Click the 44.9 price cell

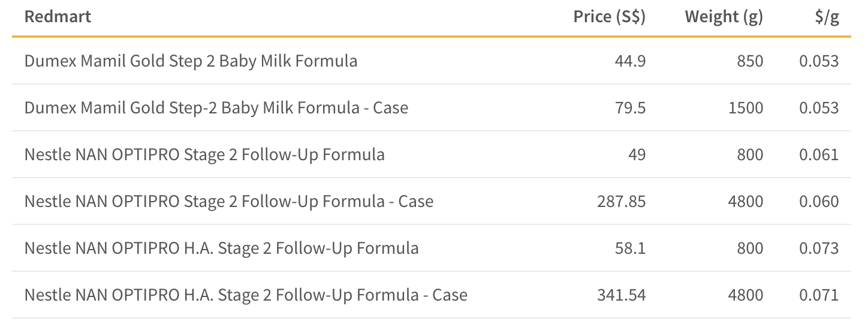coord(630,61)
